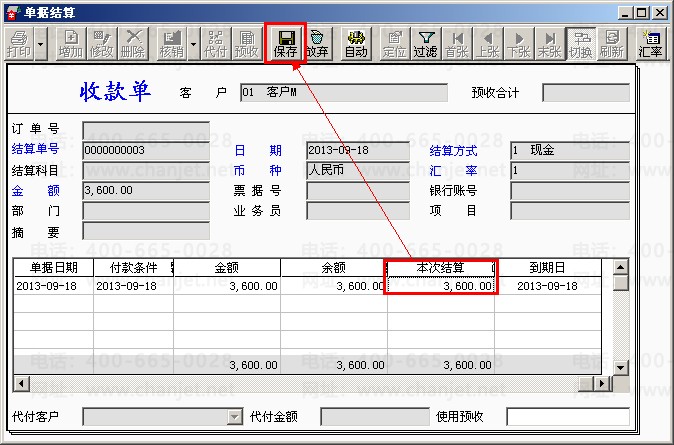Click the grid's horizontal scrollbar left arrow

coord(21,383)
